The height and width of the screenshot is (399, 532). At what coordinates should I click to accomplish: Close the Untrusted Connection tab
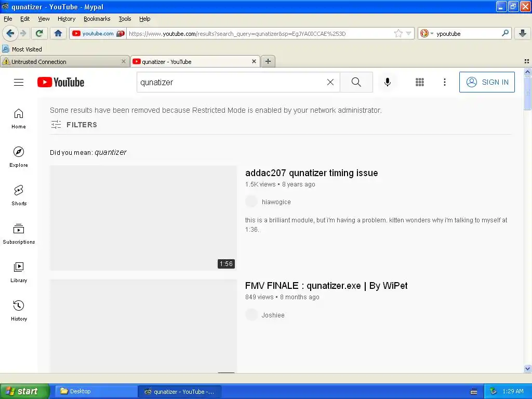124,61
